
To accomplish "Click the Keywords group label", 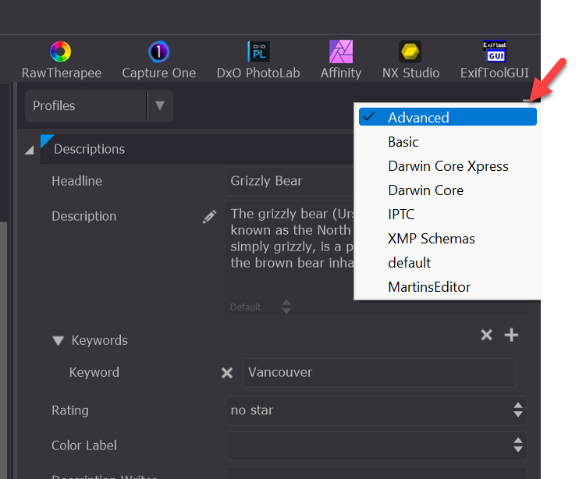I will pos(99,341).
